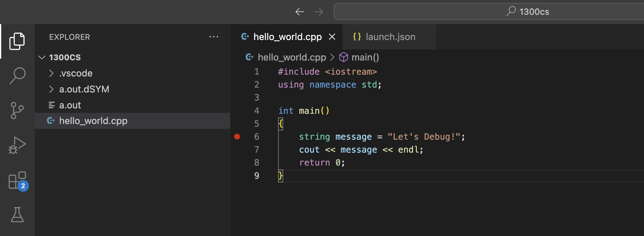Image resolution: width=644 pixels, height=236 pixels.
Task: Click the '#include' text on line 1
Action: click(x=299, y=72)
